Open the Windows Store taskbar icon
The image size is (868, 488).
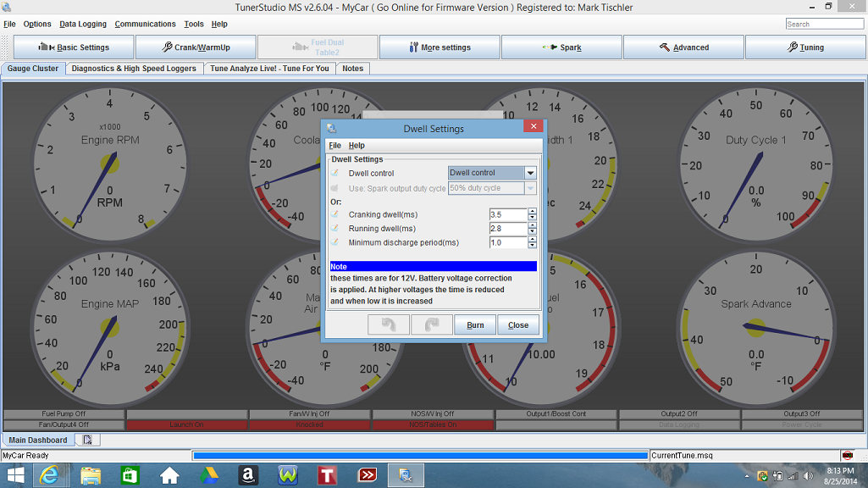click(x=130, y=475)
